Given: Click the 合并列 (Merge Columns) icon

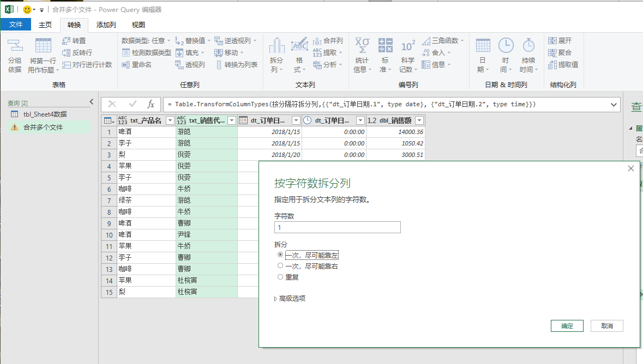Looking at the screenshot, I should pos(317,41).
